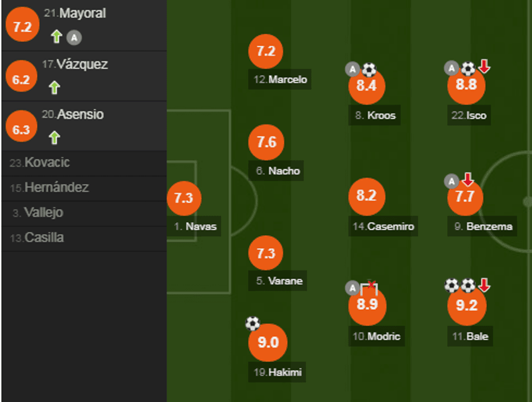The image size is (532, 402).
Task: Click the goal ball icon above Hakimi
Action: (252, 324)
